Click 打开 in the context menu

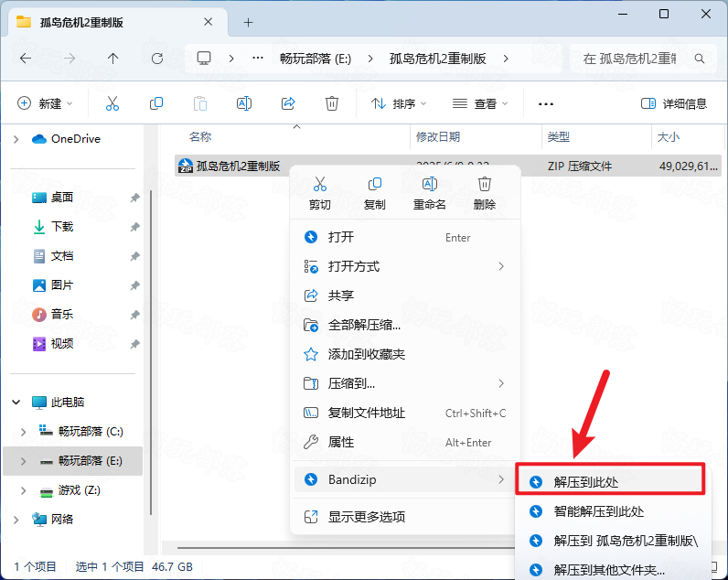tap(404, 237)
